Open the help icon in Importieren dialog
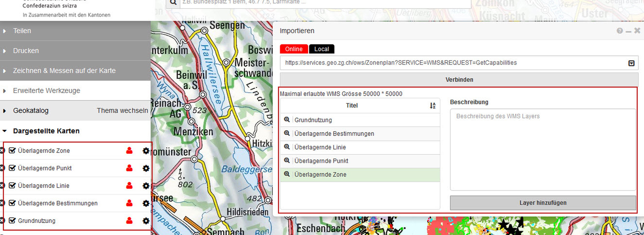Screen dimensions: 644x235 [x=620, y=31]
